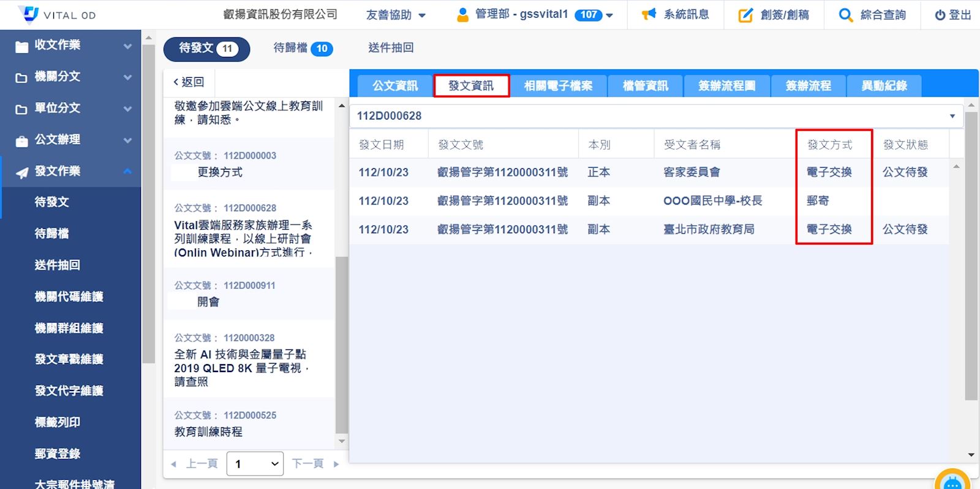
Task: Click the chatbot icon at bottom right
Action: [x=952, y=482]
